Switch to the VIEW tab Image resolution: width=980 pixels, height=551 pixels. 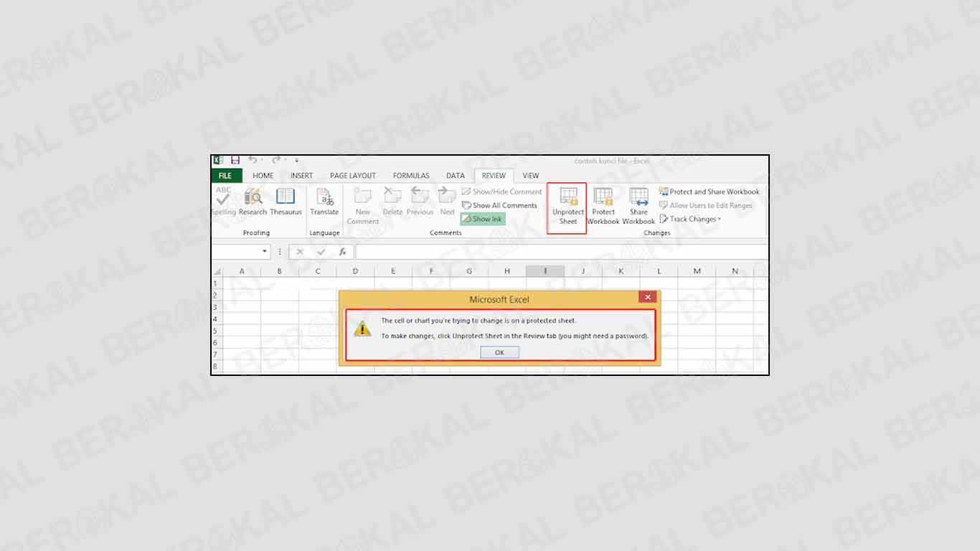(531, 175)
